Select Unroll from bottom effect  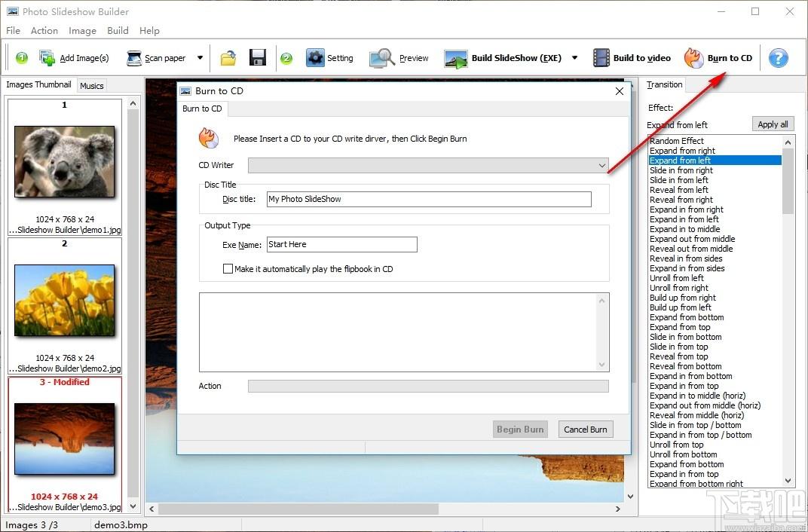click(x=684, y=454)
